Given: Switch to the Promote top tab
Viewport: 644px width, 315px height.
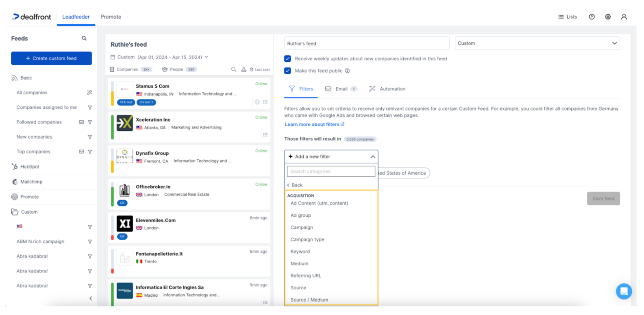Looking at the screenshot, I should point(111,17).
